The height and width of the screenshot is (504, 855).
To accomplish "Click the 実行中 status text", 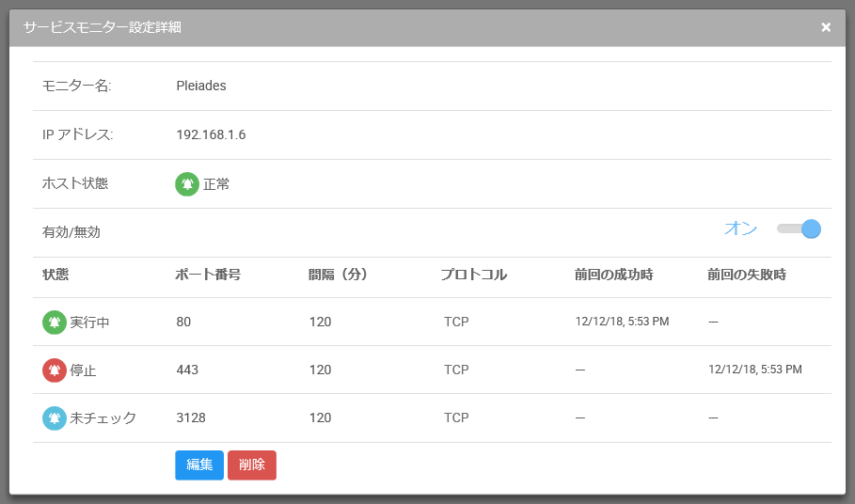I will coord(89,322).
